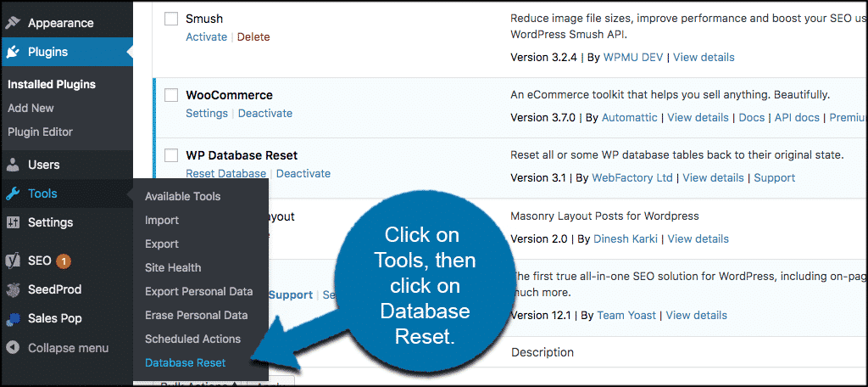Select Add New plugin submenu
The width and height of the screenshot is (868, 387).
coord(31,108)
